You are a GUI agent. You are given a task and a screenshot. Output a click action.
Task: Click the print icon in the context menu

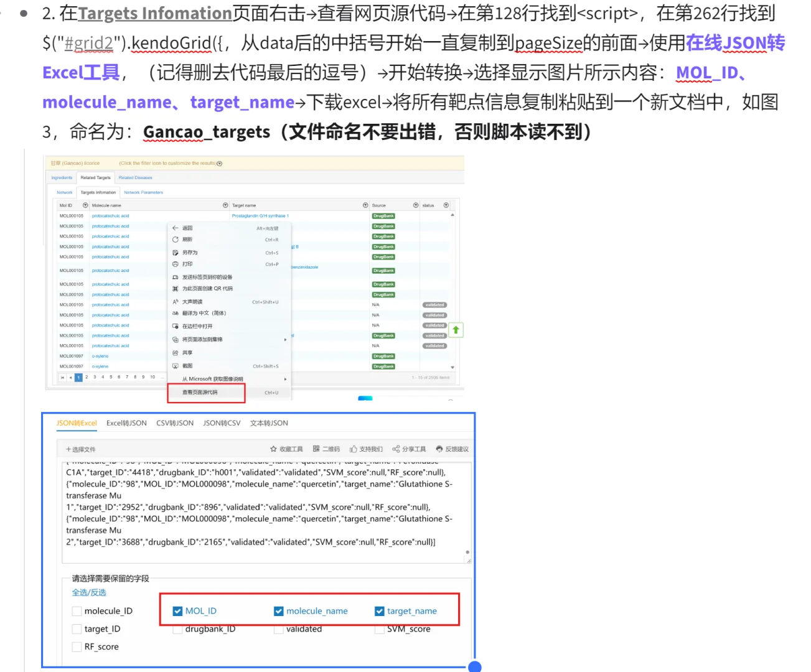pyautogui.click(x=176, y=264)
